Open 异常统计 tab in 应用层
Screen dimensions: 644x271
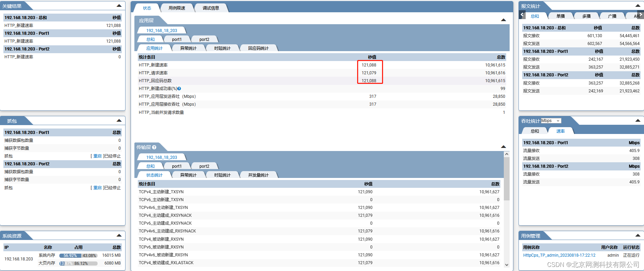188,48
